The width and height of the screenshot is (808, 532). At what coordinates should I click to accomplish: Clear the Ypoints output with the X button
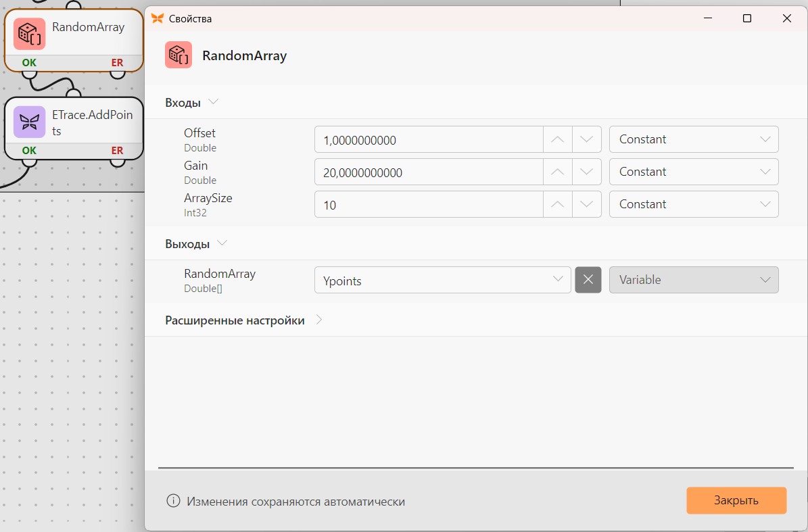click(588, 280)
